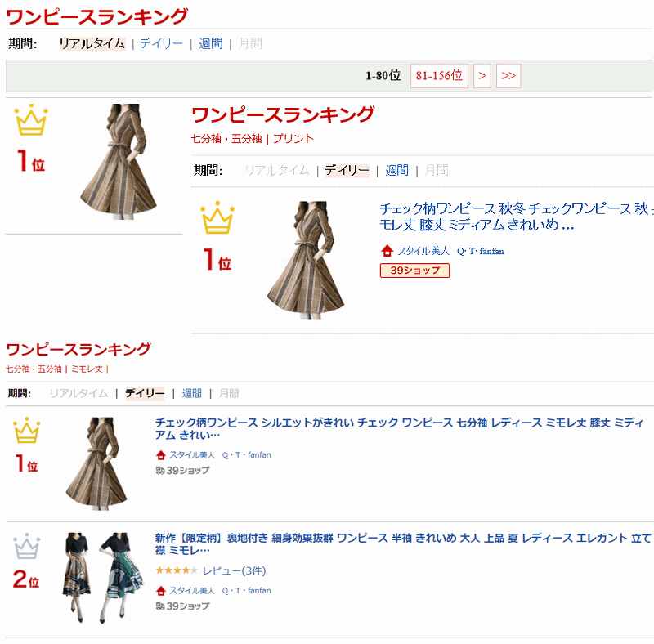Image resolution: width=654 pixels, height=644 pixels.
Task: Open the ミモレ丈 category link
Action: (x=87, y=369)
